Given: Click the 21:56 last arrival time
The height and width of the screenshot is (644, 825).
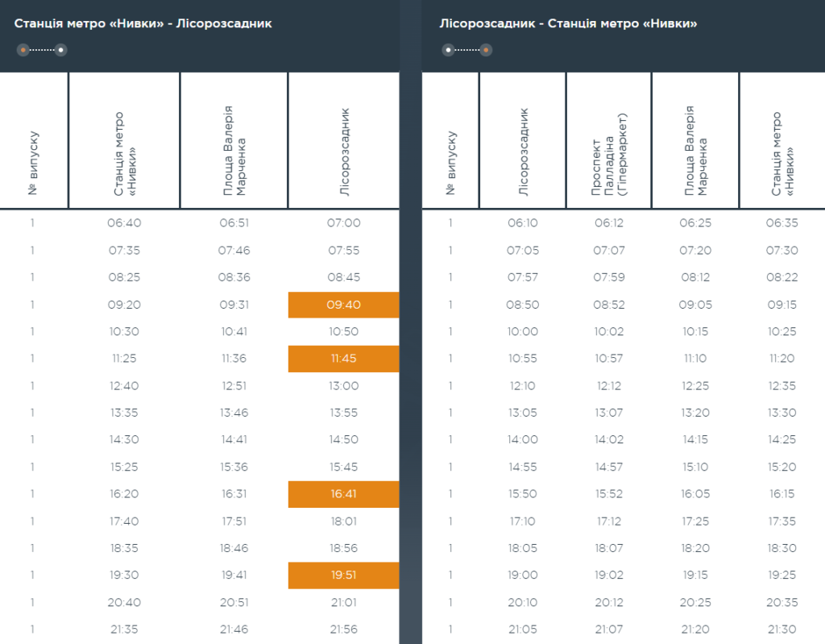Looking at the screenshot, I should 344,629.
